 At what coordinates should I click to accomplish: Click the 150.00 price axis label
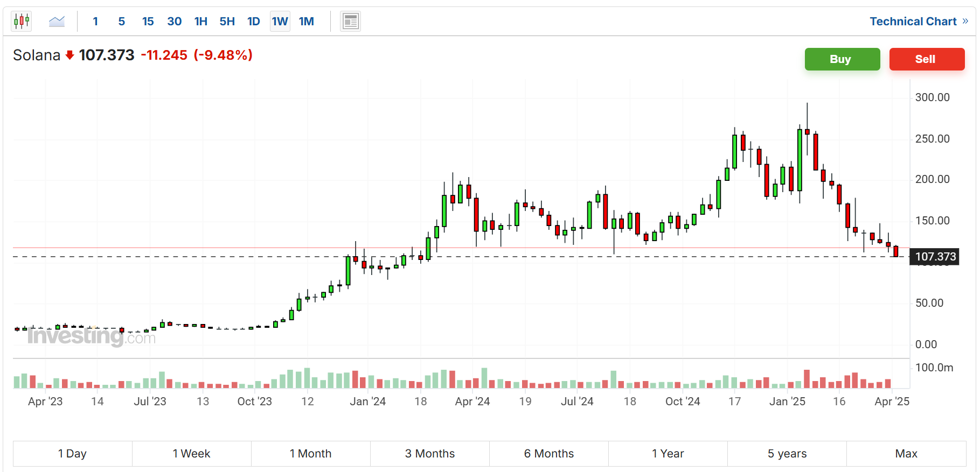tap(933, 221)
